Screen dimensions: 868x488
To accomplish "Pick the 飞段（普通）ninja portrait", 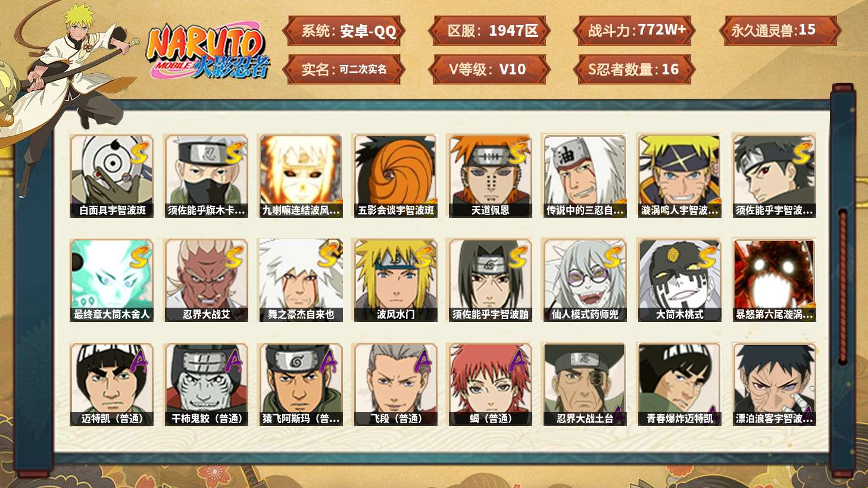I will tap(396, 384).
